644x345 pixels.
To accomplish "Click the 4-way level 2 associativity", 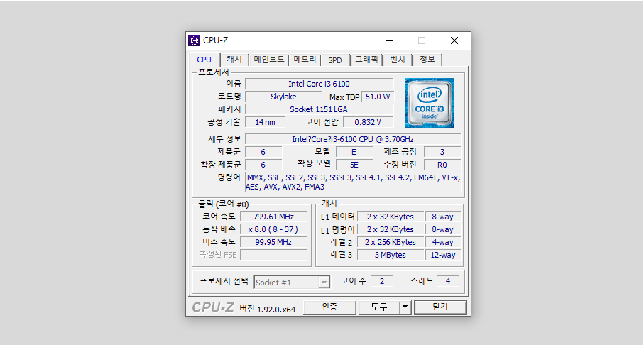I will [443, 242].
